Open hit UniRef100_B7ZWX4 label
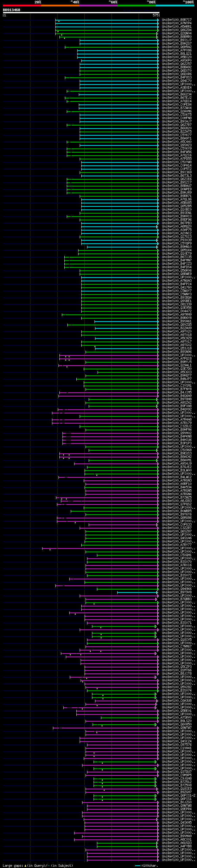The height and width of the screenshot is (868, 197). pos(177,108)
